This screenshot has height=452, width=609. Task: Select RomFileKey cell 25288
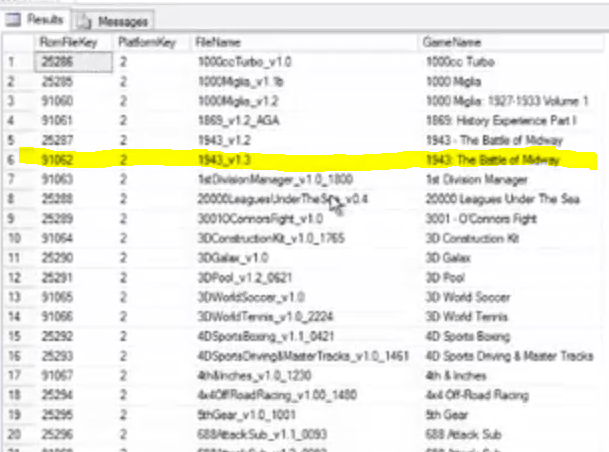click(57, 199)
